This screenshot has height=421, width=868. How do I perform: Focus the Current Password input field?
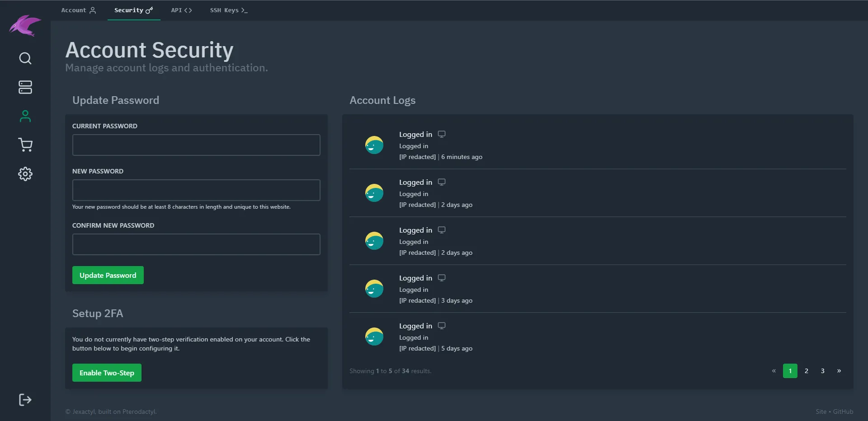click(196, 145)
